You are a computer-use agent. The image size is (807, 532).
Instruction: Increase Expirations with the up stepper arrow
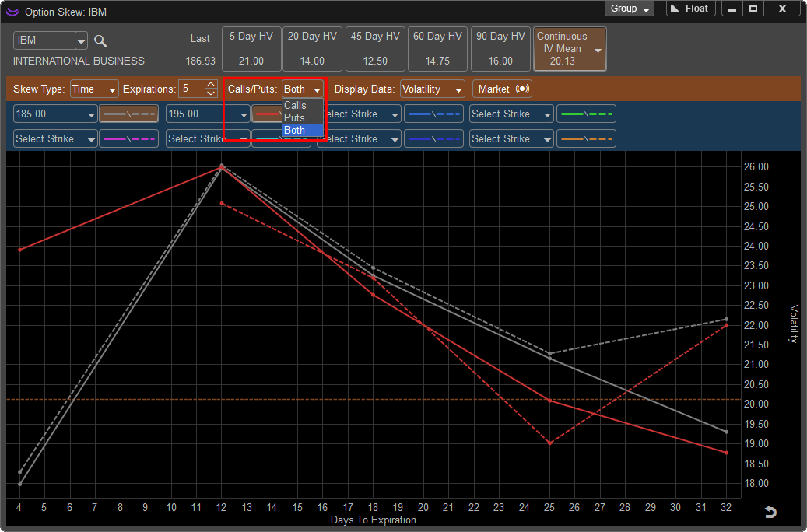coord(211,84)
